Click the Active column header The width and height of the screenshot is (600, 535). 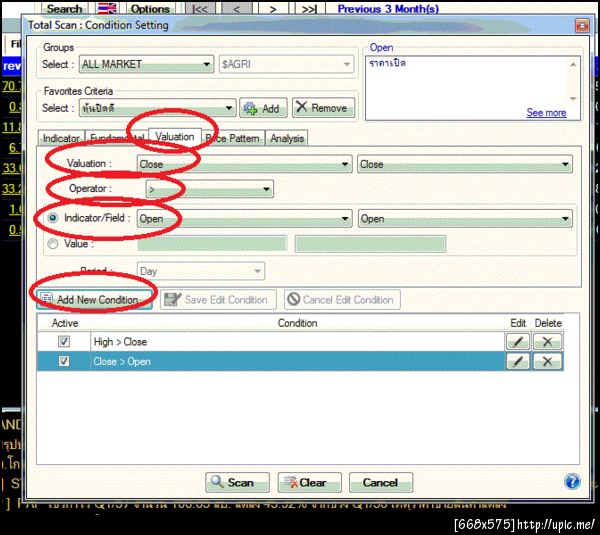(65, 323)
